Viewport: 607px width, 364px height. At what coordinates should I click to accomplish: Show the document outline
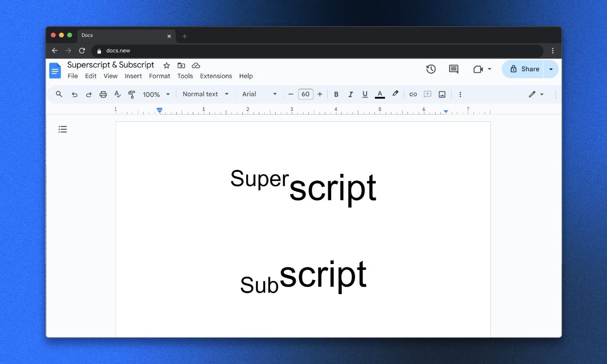[x=63, y=129]
